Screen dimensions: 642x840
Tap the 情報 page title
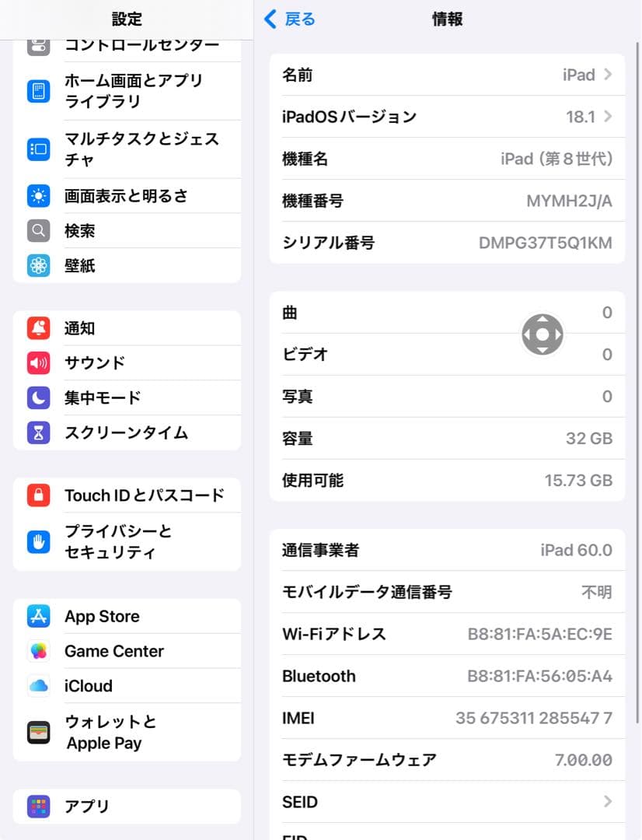(447, 19)
